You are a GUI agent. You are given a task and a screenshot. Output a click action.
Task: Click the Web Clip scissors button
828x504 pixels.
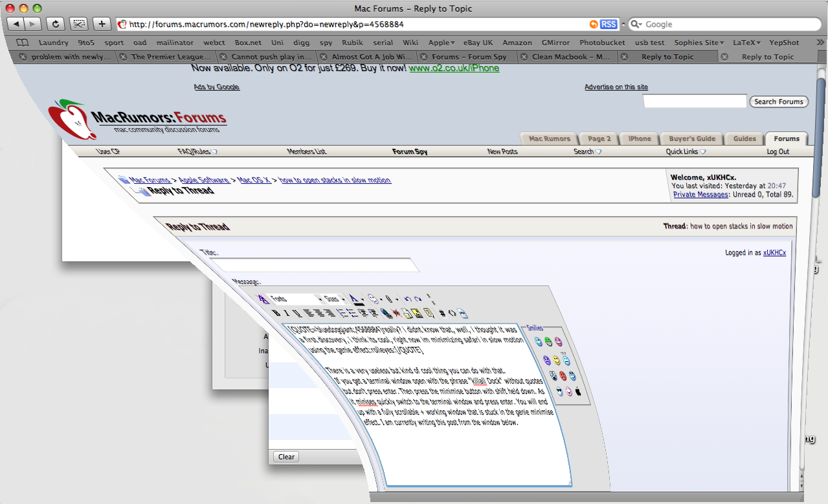pos(79,24)
